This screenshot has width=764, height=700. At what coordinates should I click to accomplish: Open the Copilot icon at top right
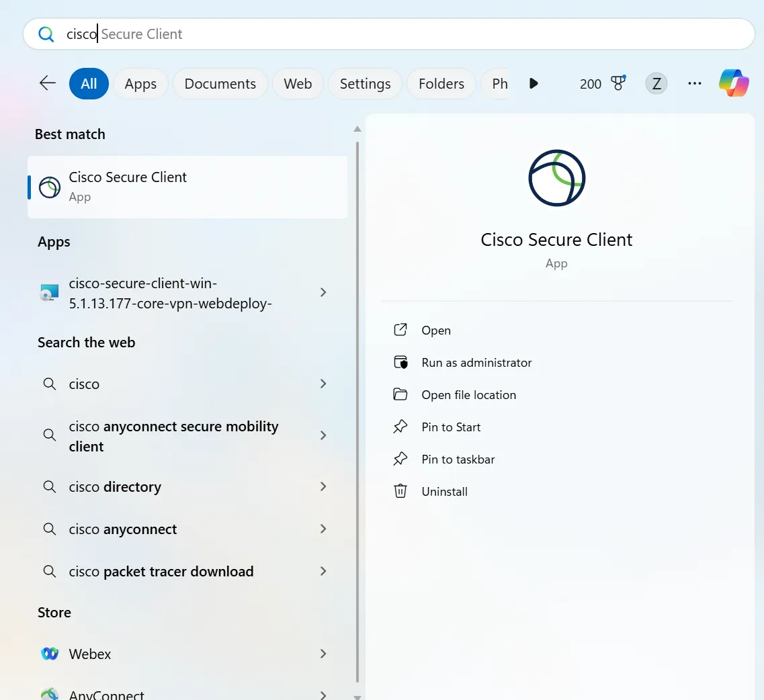733,83
